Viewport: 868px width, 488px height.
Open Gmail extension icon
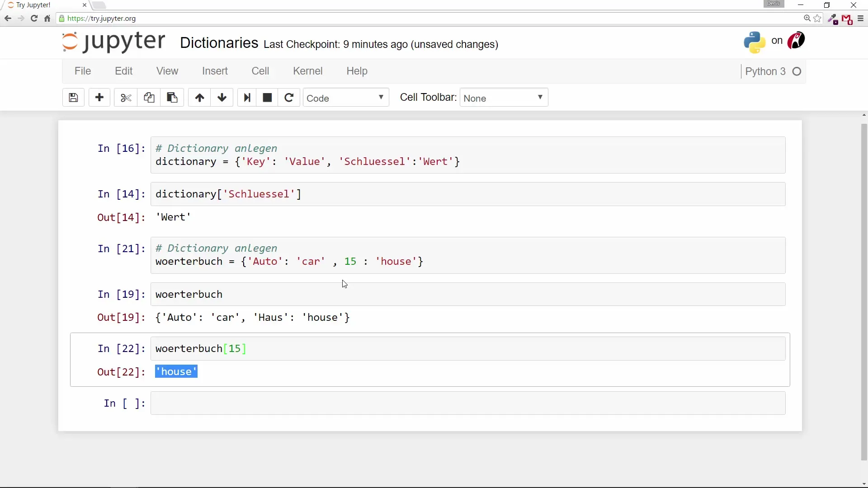[x=847, y=19]
